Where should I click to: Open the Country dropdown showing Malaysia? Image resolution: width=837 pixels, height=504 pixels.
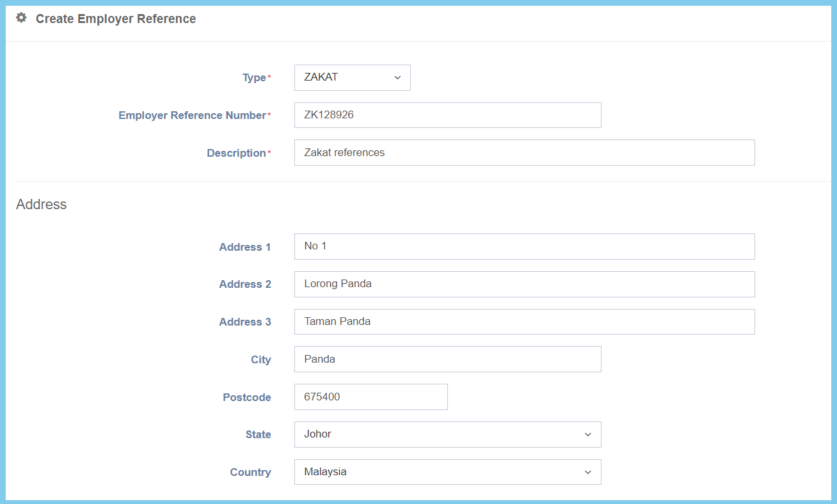tap(447, 472)
